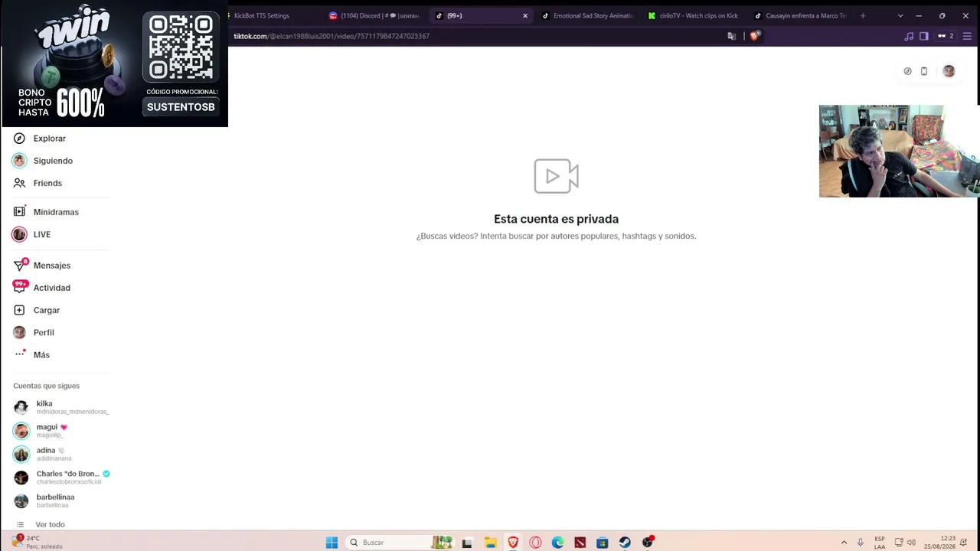This screenshot has height=551, width=980.
Task: Open the Explorar link
Action: pyautogui.click(x=50, y=139)
